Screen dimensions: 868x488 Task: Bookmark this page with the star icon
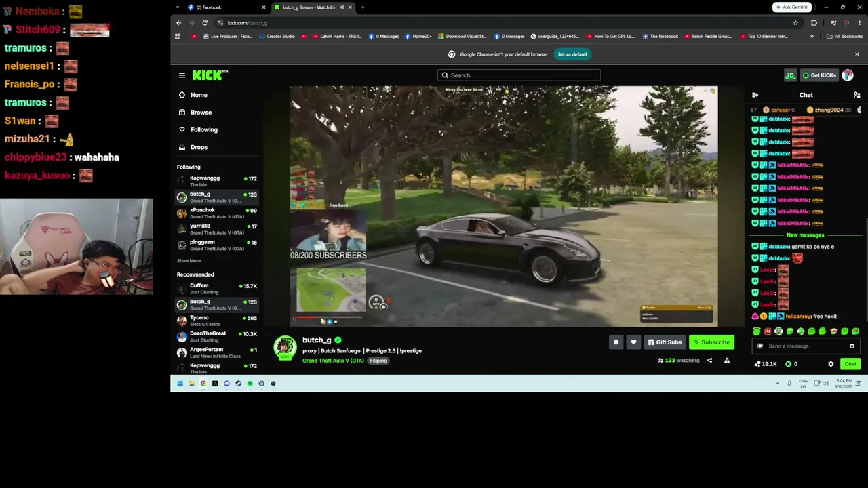[795, 23]
